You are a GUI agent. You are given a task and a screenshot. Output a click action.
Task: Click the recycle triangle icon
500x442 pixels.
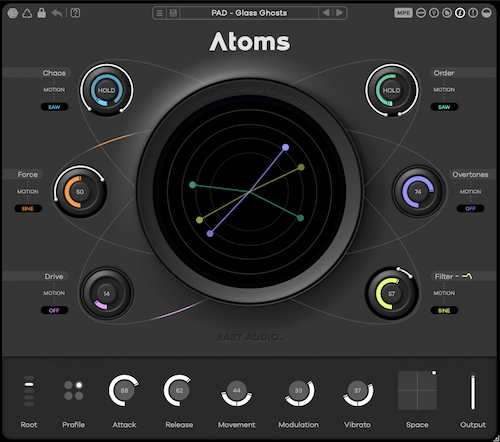pos(27,13)
